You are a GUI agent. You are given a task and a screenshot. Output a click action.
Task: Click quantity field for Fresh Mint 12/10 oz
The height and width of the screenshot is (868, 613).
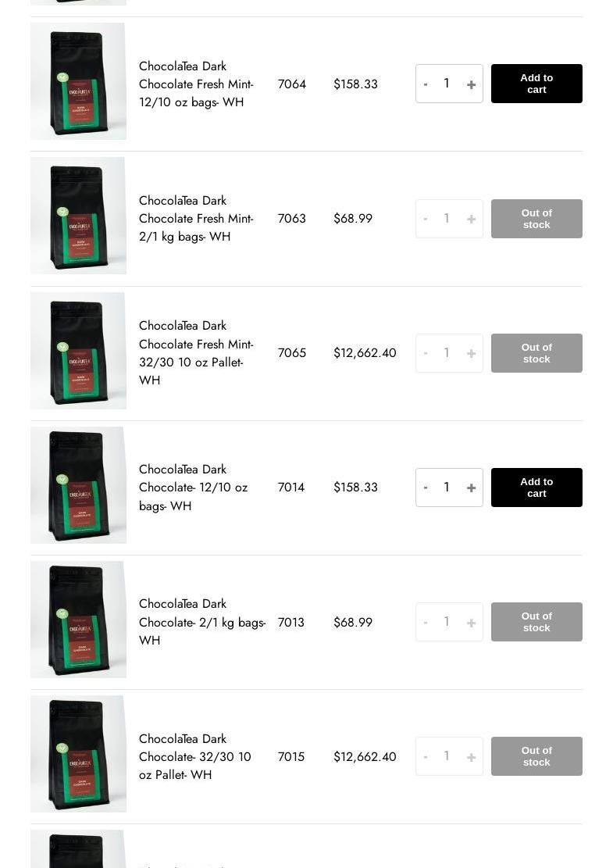[x=447, y=84]
